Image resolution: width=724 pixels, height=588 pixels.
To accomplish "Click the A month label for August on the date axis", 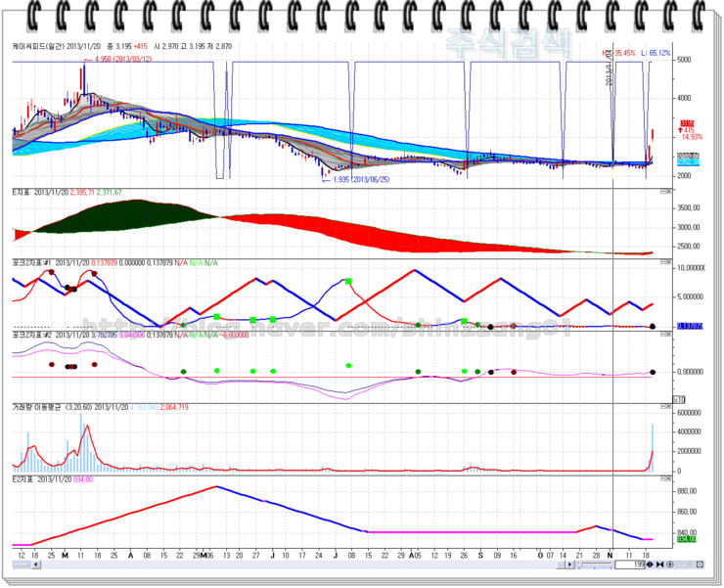I will tap(412, 555).
